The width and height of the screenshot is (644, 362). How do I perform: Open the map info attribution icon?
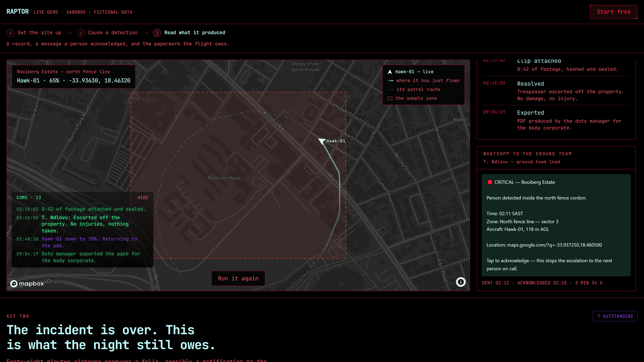(x=460, y=282)
